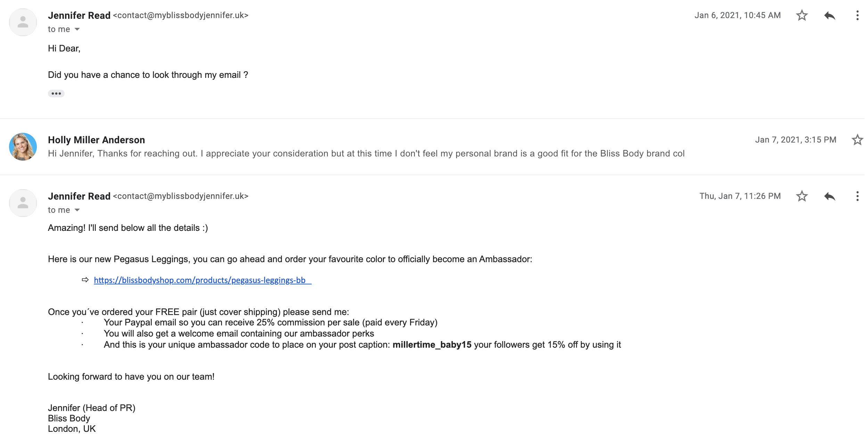This screenshot has height=436, width=868.
Task: Expand recipient details on last email
Action: (x=77, y=210)
